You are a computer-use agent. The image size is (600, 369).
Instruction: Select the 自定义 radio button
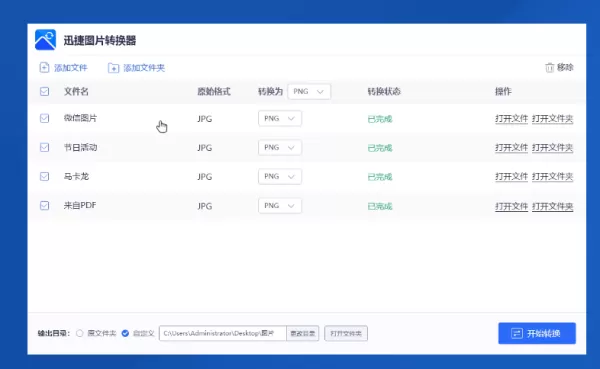tap(125, 333)
